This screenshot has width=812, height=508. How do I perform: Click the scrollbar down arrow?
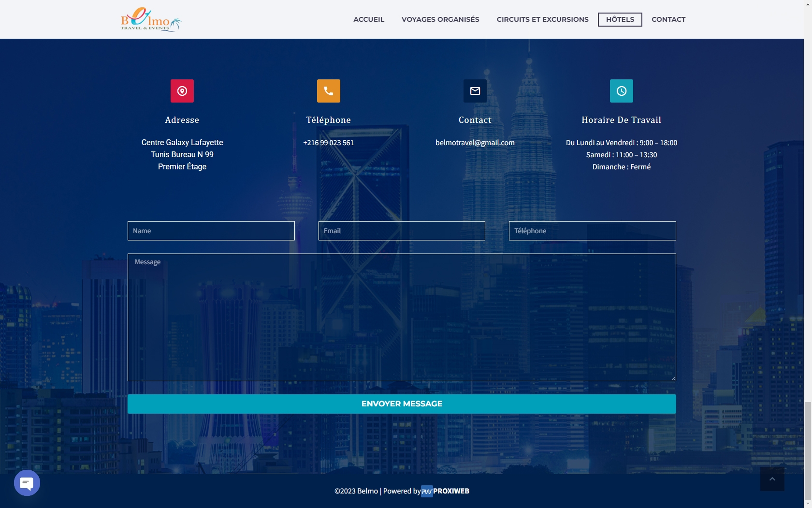click(x=808, y=504)
